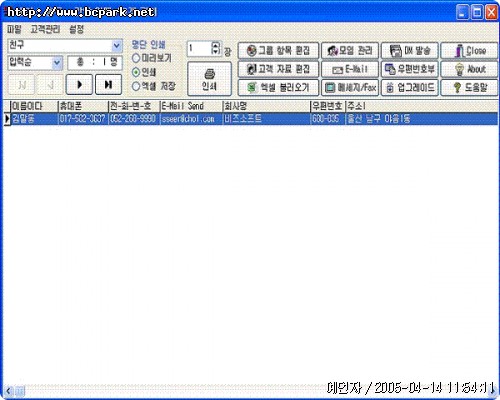Screen dimensions: 500x400
Task: Click the 휴대폰 column header
Action: [x=83, y=106]
